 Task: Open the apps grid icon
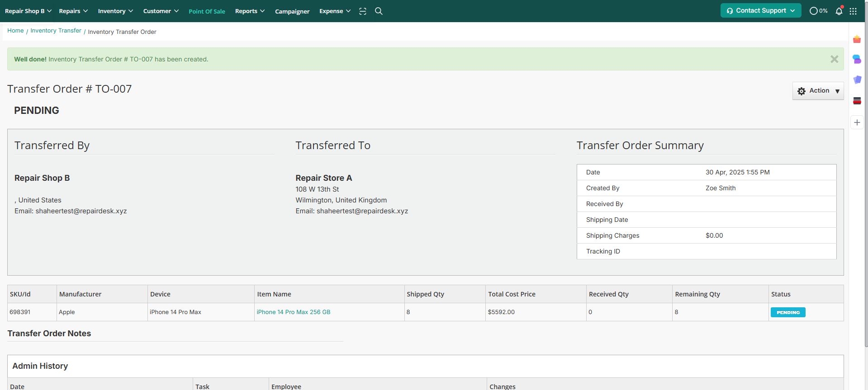[x=853, y=11]
